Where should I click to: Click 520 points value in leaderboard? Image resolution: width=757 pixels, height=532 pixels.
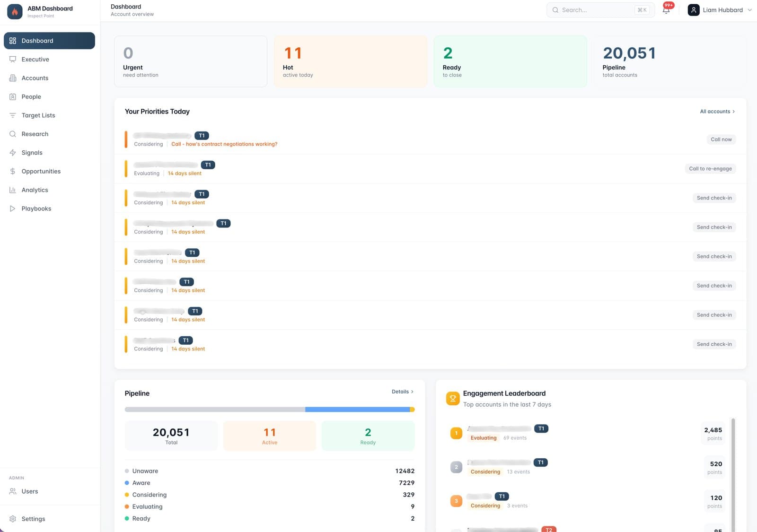click(x=716, y=464)
